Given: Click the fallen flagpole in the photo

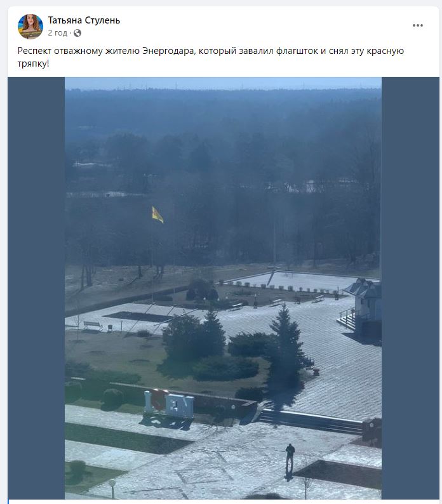Looking at the screenshot, I should pos(271,277).
